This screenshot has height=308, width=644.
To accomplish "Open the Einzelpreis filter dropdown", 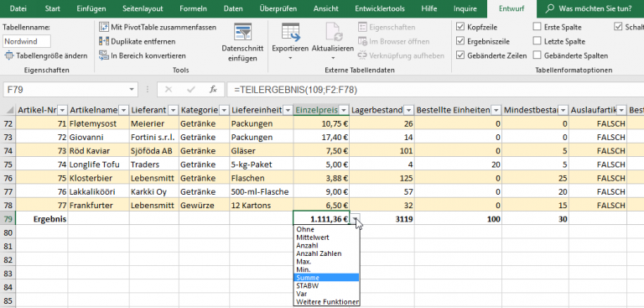I will click(x=344, y=110).
